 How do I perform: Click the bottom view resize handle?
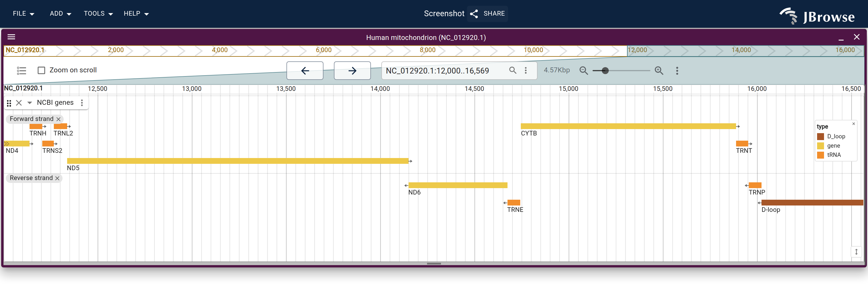pyautogui.click(x=434, y=264)
